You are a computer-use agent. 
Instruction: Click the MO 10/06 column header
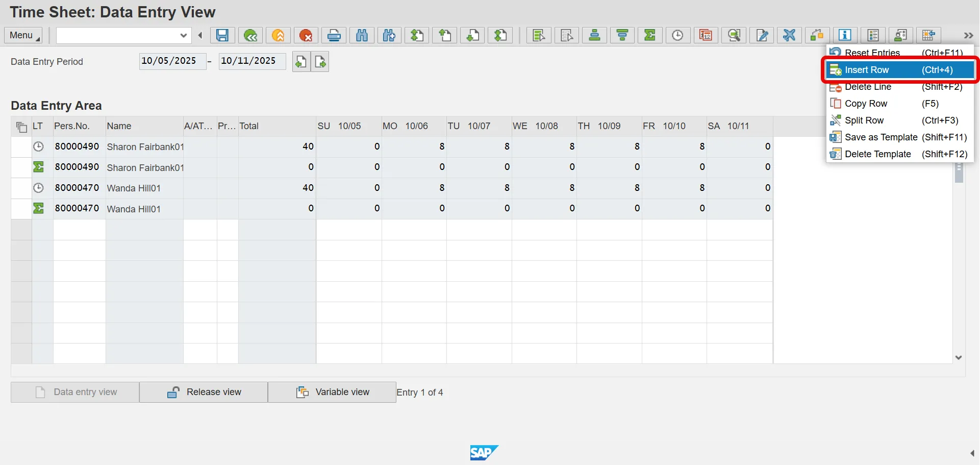[x=414, y=126]
